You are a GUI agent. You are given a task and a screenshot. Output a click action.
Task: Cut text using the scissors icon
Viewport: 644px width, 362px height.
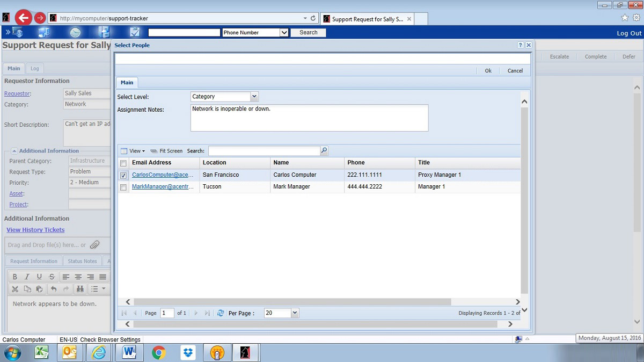tap(14, 288)
